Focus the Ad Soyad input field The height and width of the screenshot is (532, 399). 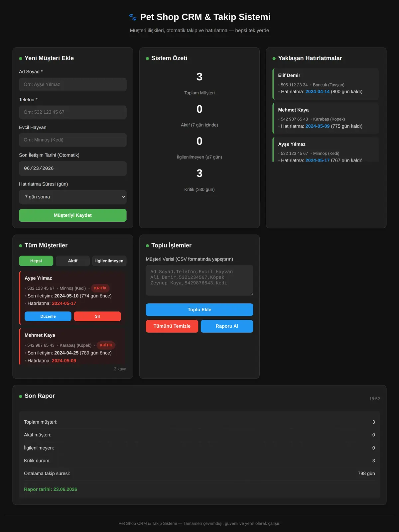click(73, 84)
